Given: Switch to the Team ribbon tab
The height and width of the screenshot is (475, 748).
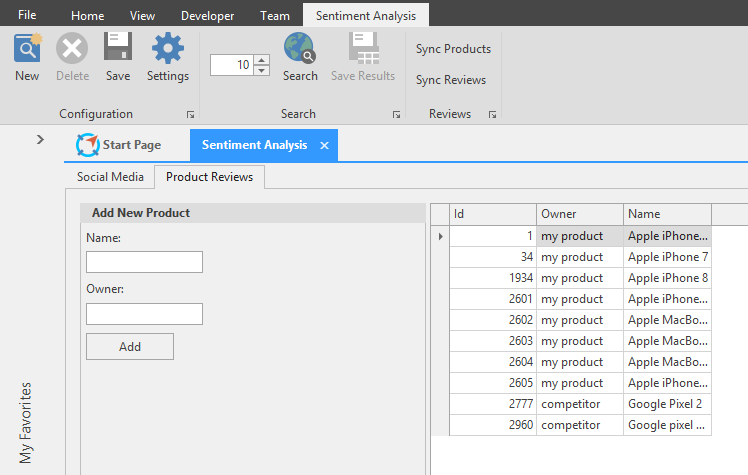Looking at the screenshot, I should pos(275,16).
